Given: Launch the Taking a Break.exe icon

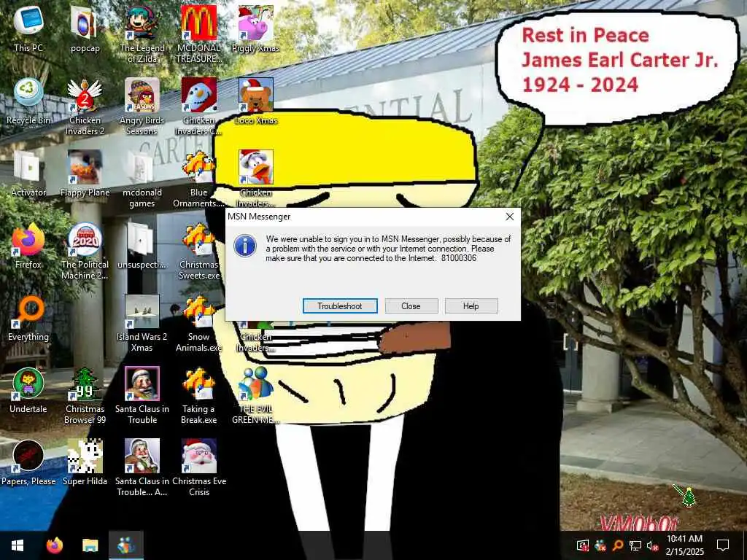Looking at the screenshot, I should click(198, 395).
